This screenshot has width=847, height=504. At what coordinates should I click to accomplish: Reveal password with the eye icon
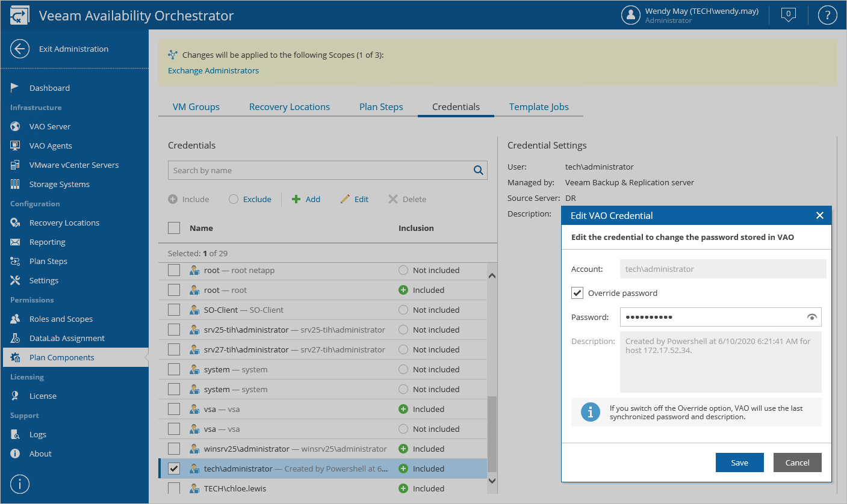(812, 317)
